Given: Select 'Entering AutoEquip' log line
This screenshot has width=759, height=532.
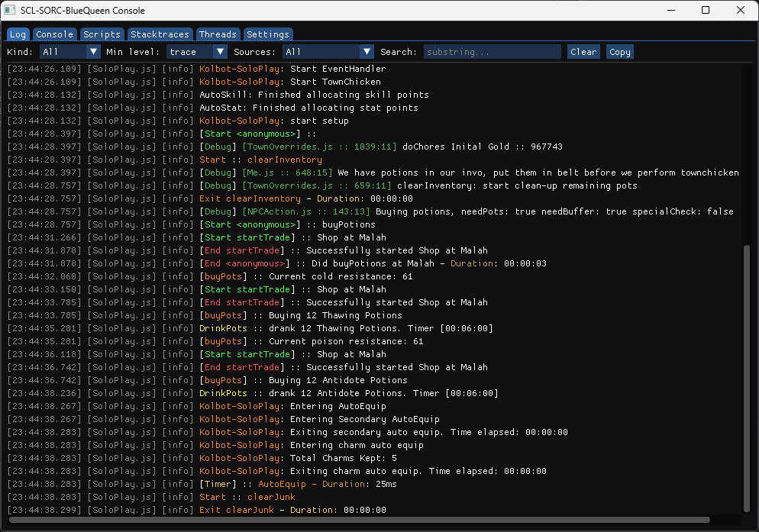Looking at the screenshot, I should [196, 407].
